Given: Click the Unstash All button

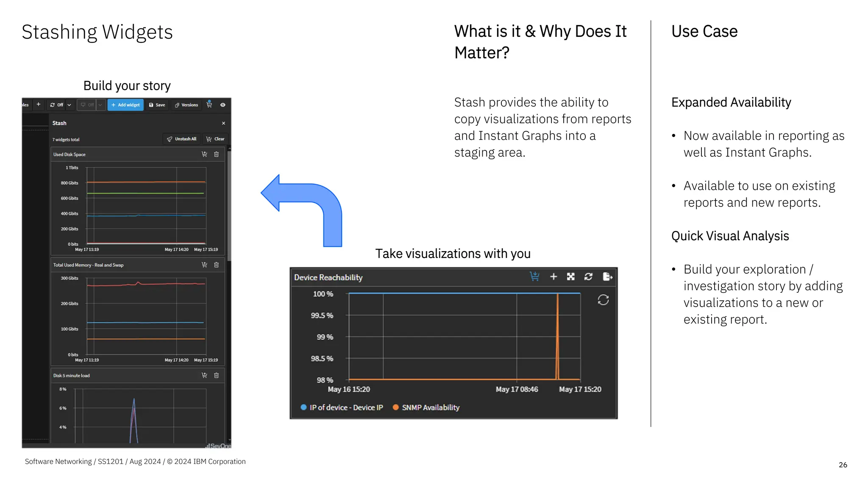Looking at the screenshot, I should (x=182, y=139).
